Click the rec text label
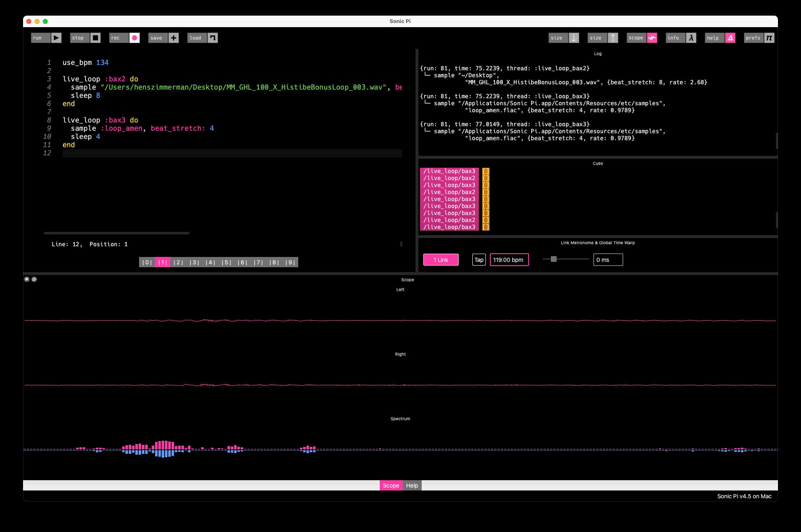This screenshot has width=801, height=532. 119,38
